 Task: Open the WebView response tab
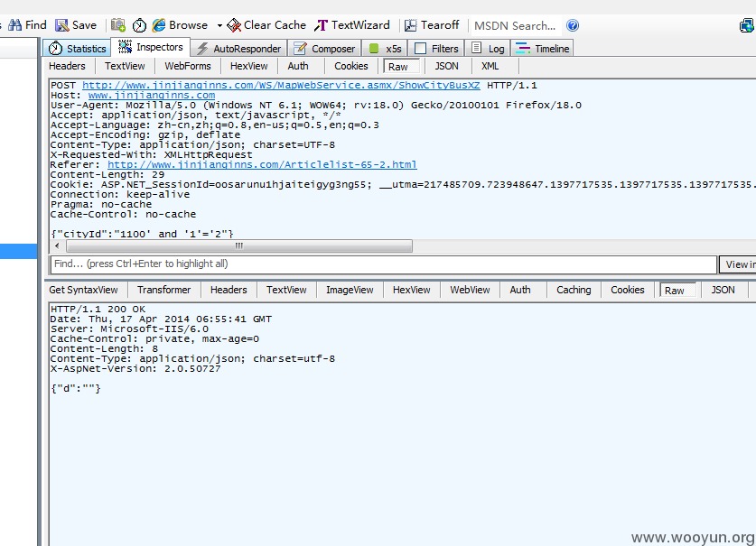[470, 290]
